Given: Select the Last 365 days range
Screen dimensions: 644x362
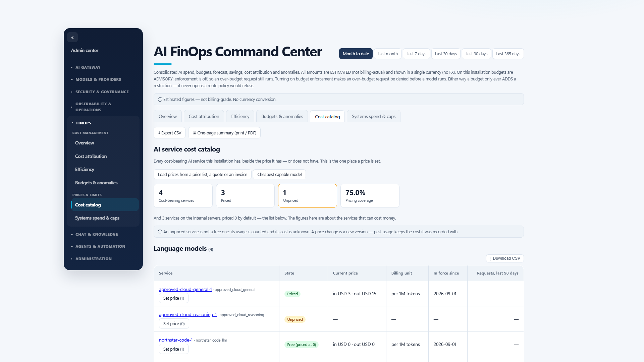Looking at the screenshot, I should [508, 54].
